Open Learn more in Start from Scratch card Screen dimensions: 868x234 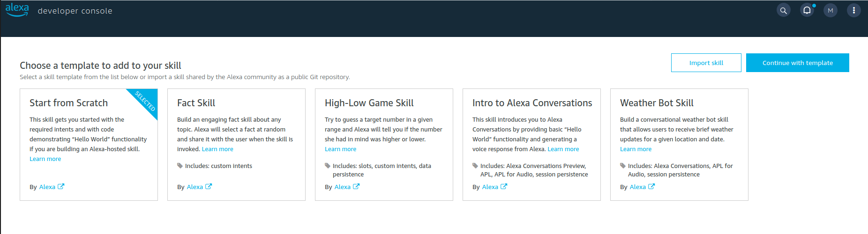coord(45,159)
